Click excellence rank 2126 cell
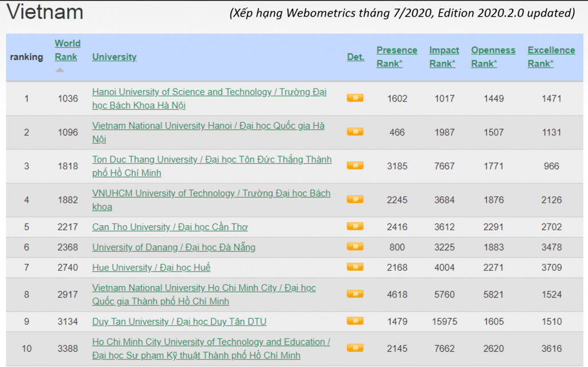588x367 pixels. tap(551, 200)
